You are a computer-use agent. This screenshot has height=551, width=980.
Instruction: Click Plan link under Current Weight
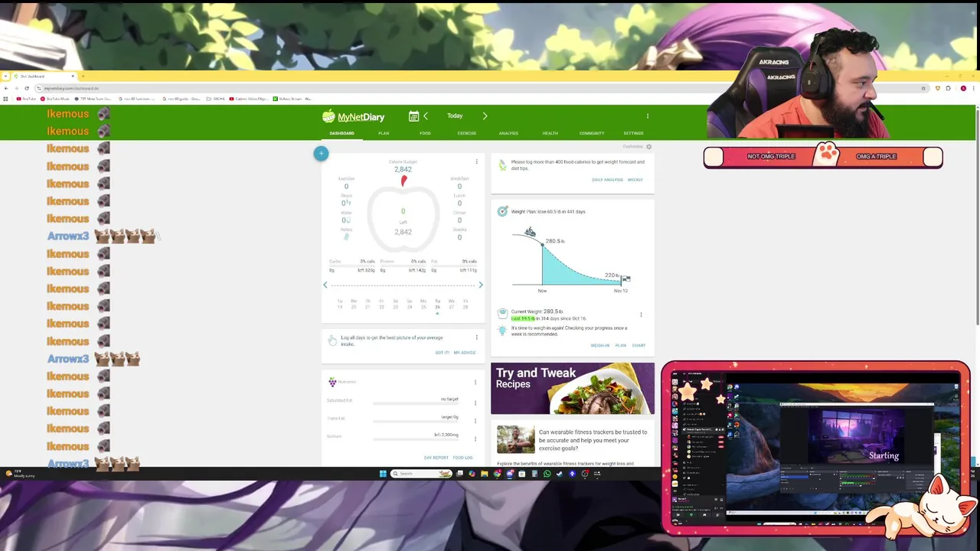coord(620,345)
